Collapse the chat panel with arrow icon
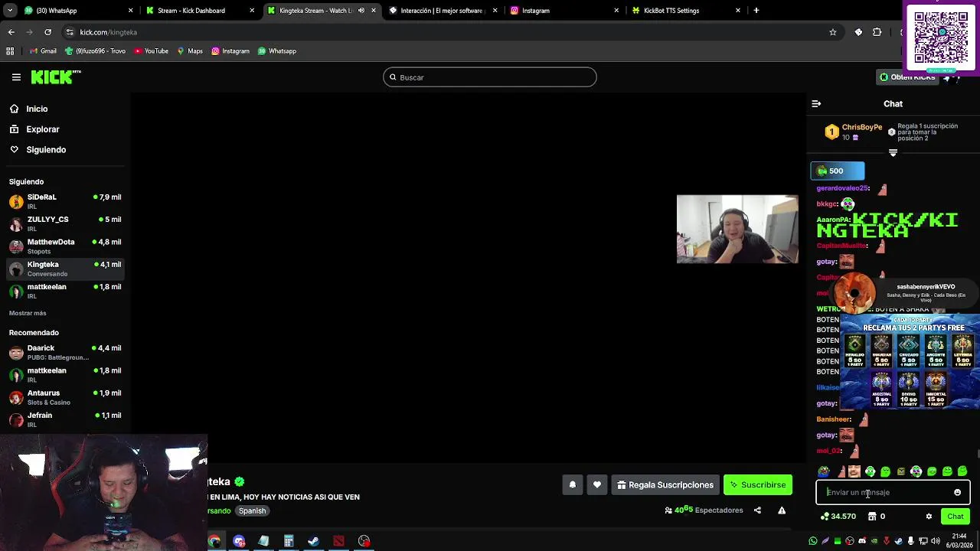 (x=816, y=103)
